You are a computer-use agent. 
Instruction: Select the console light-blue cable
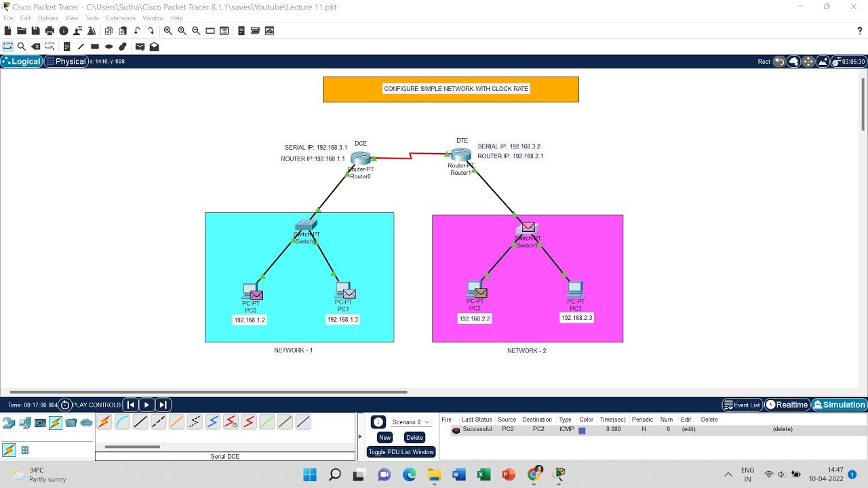point(122,422)
